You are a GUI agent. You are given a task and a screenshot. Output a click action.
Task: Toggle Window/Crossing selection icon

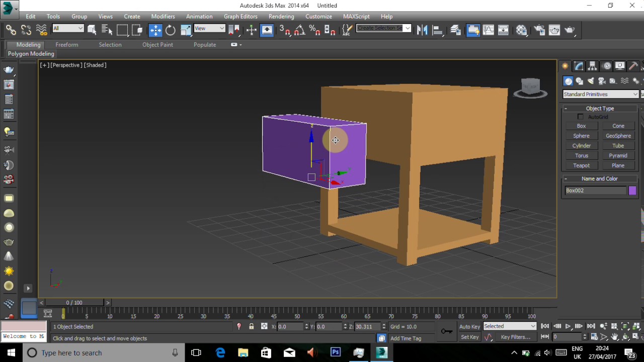(x=138, y=30)
